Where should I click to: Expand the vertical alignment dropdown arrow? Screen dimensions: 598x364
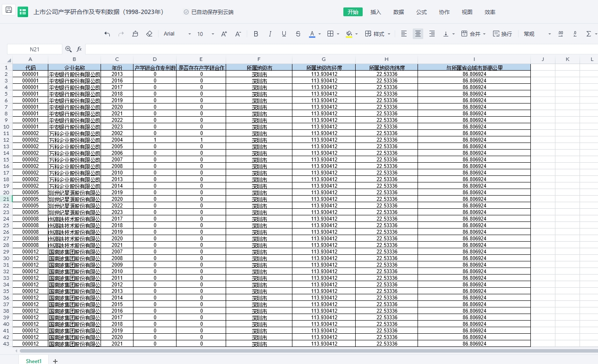(x=453, y=34)
